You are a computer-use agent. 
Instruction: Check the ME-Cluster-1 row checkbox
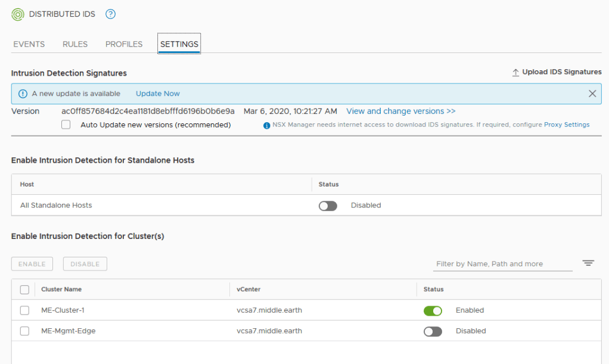tap(24, 310)
